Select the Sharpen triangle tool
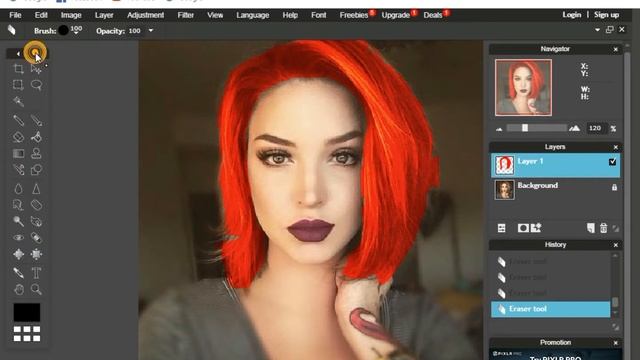 tap(36, 189)
